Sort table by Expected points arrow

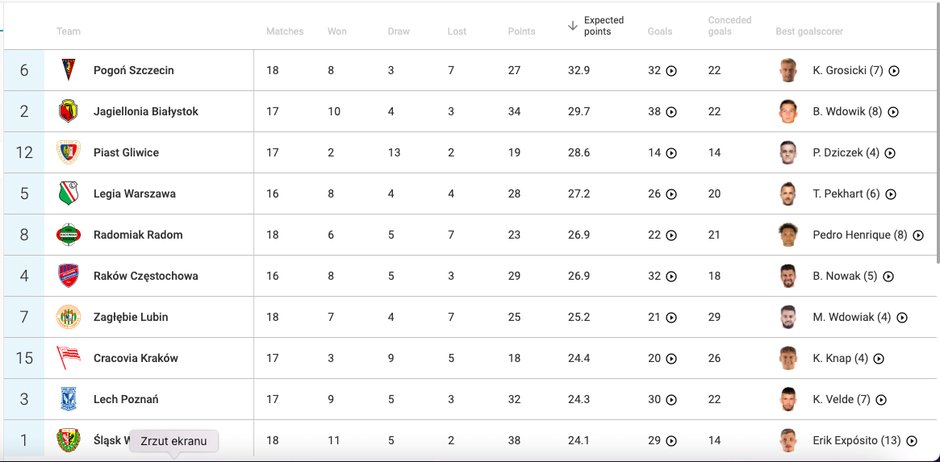[x=573, y=25]
